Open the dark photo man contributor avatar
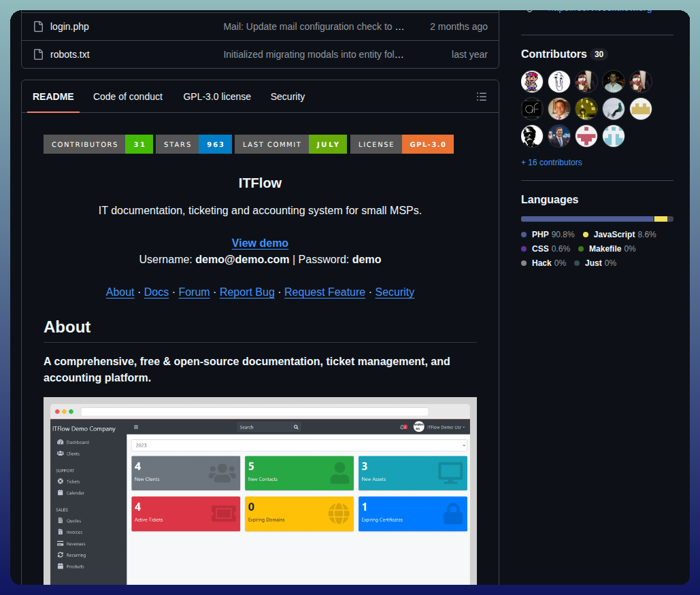Screen dimensions: 700x595 (614, 82)
